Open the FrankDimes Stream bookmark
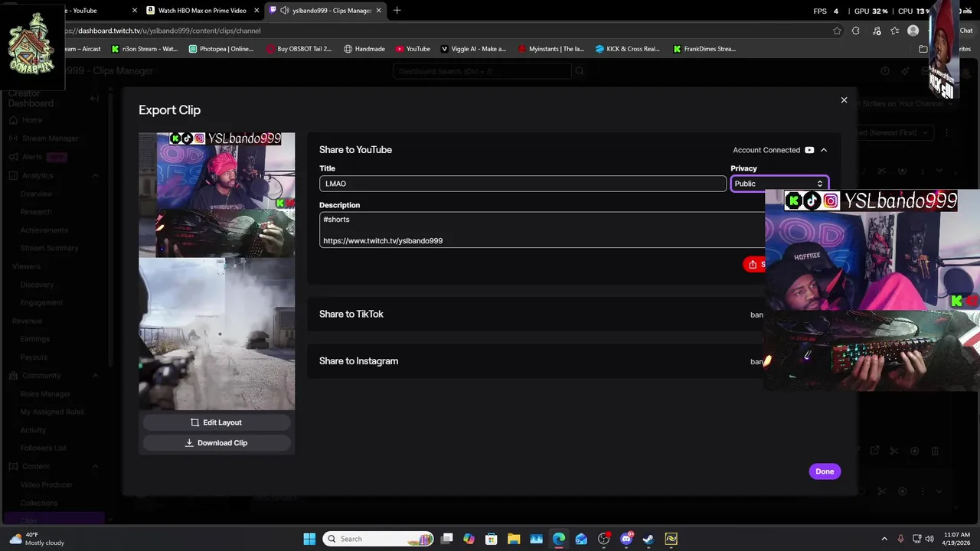This screenshot has width=980, height=551. click(704, 49)
